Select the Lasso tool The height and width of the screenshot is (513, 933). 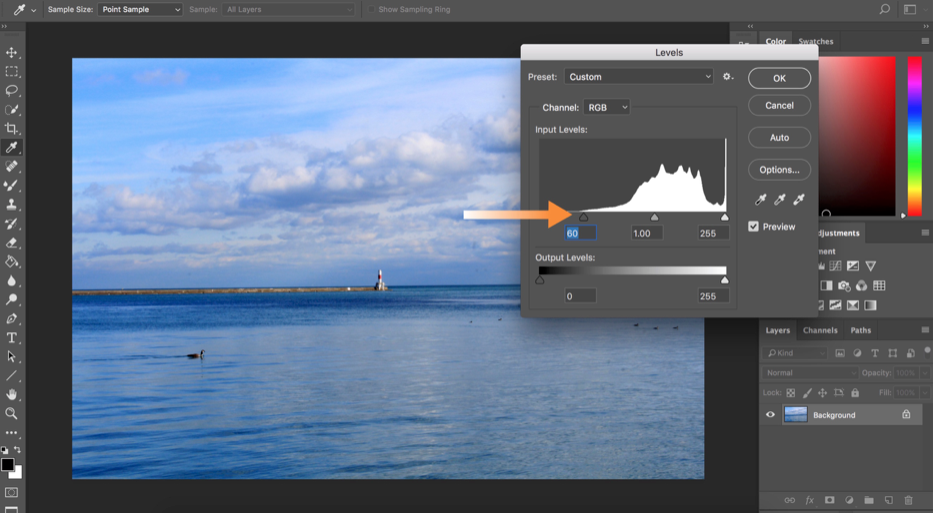tap(11, 90)
